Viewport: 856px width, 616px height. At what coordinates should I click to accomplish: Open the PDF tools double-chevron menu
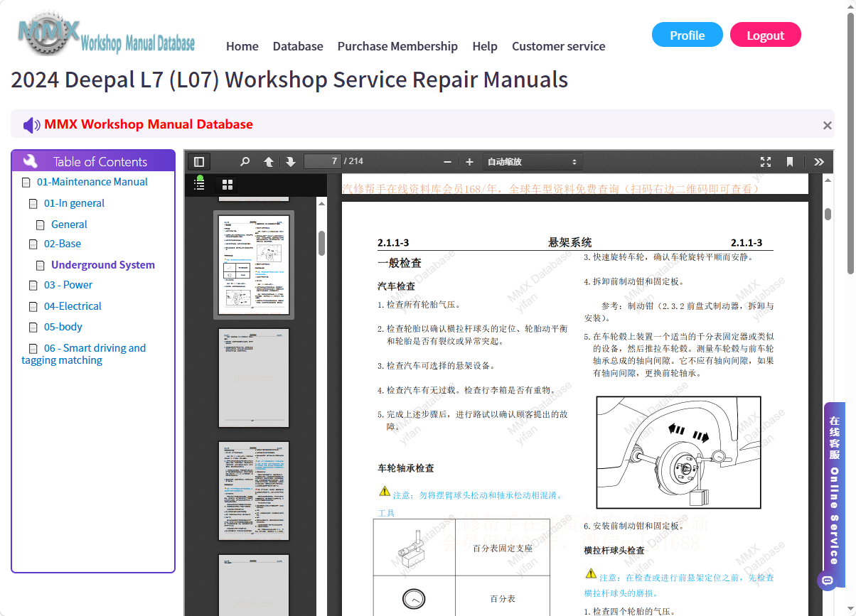tap(819, 162)
